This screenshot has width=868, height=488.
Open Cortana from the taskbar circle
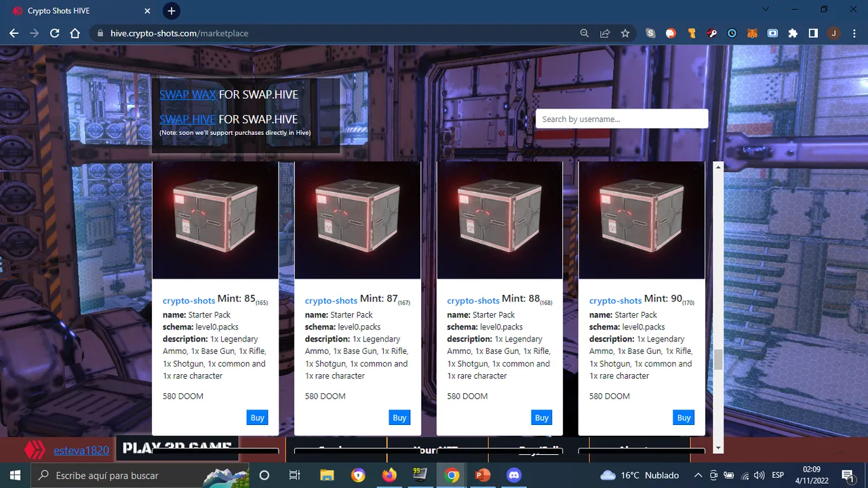click(x=264, y=475)
